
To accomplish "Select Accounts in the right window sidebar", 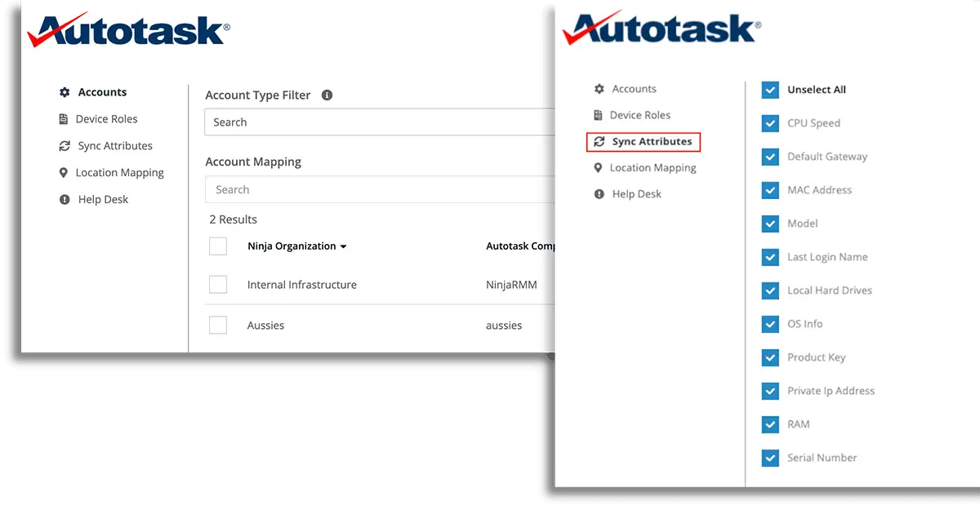I will [634, 89].
